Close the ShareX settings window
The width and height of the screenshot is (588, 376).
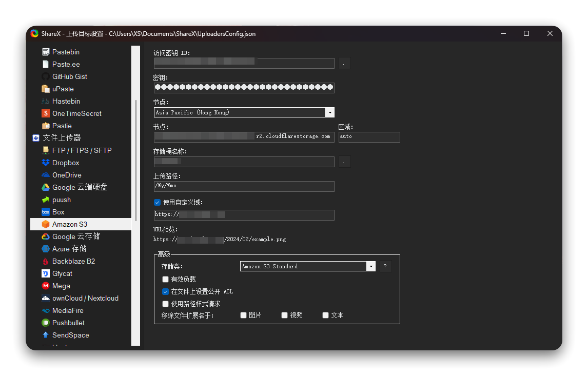(x=550, y=33)
